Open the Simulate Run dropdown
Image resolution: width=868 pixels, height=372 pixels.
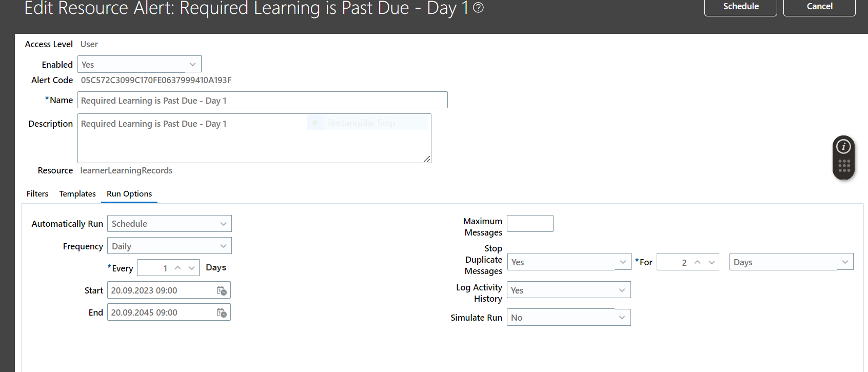tap(569, 317)
